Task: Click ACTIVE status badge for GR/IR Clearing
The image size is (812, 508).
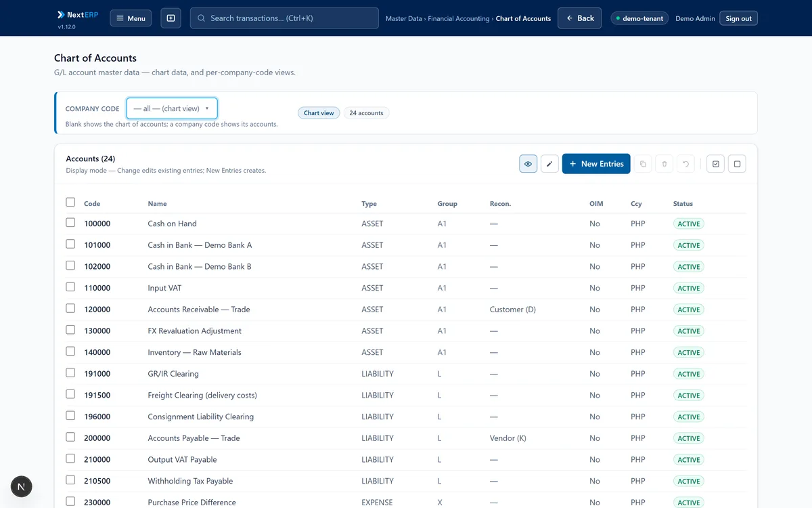Action: (x=689, y=374)
